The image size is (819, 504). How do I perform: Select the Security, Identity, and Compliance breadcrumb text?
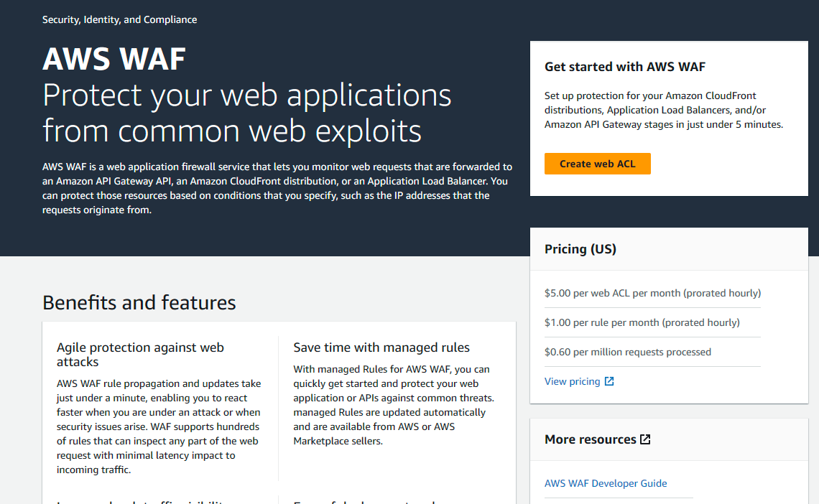pos(119,20)
